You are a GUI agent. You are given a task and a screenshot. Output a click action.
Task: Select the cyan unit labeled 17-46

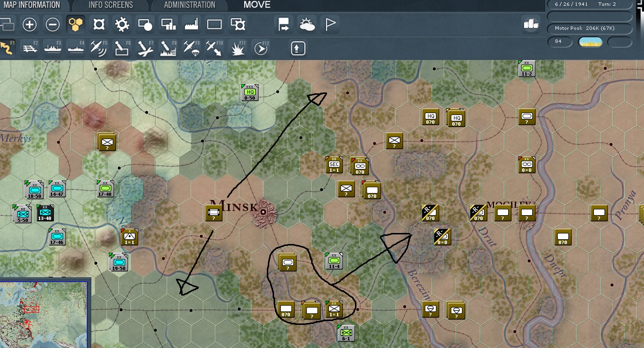pos(57,237)
